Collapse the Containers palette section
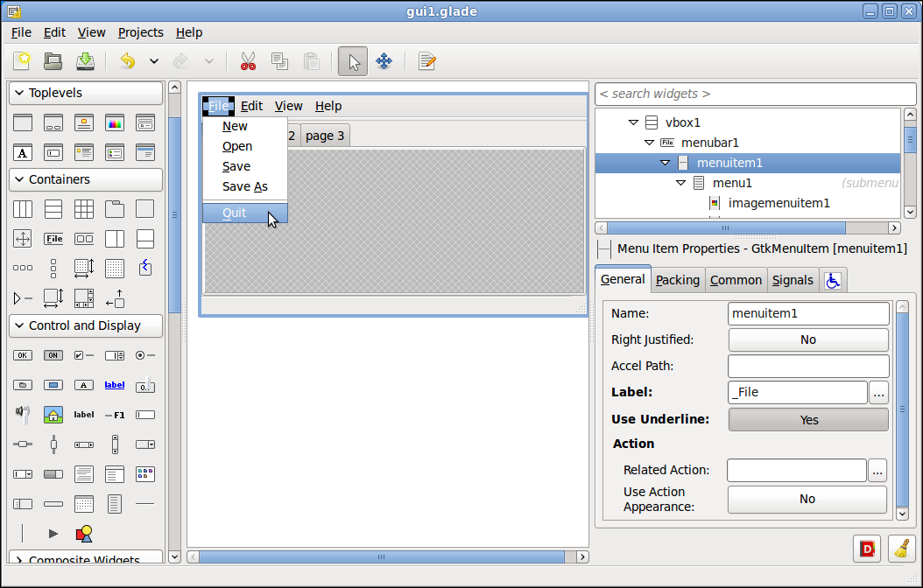The height and width of the screenshot is (588, 923). point(86,179)
